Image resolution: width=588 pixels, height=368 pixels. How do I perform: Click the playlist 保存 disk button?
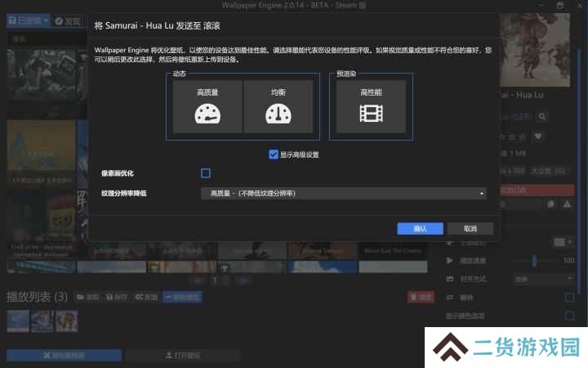pyautogui.click(x=117, y=297)
